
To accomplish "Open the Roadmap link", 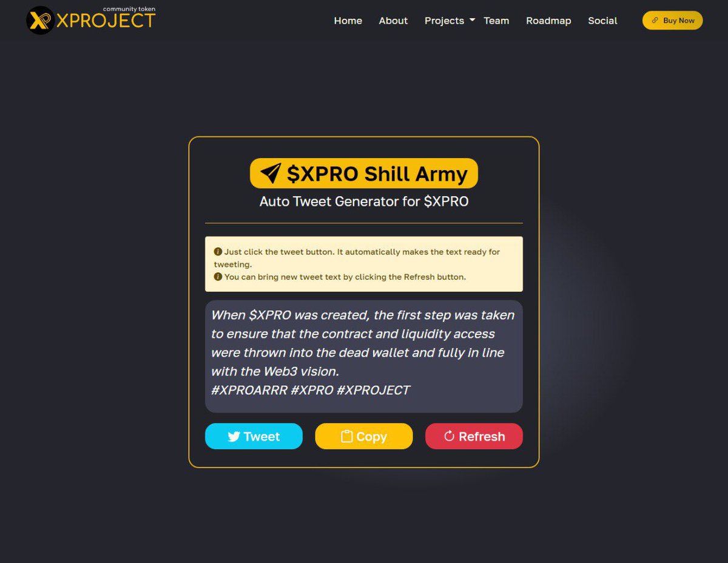I will point(548,21).
